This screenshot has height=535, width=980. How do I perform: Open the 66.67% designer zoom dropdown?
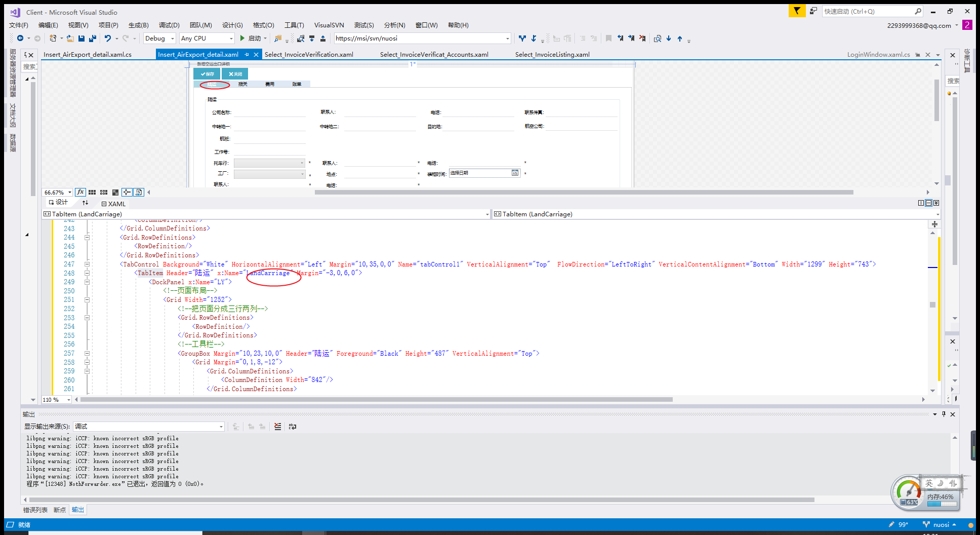pos(57,192)
